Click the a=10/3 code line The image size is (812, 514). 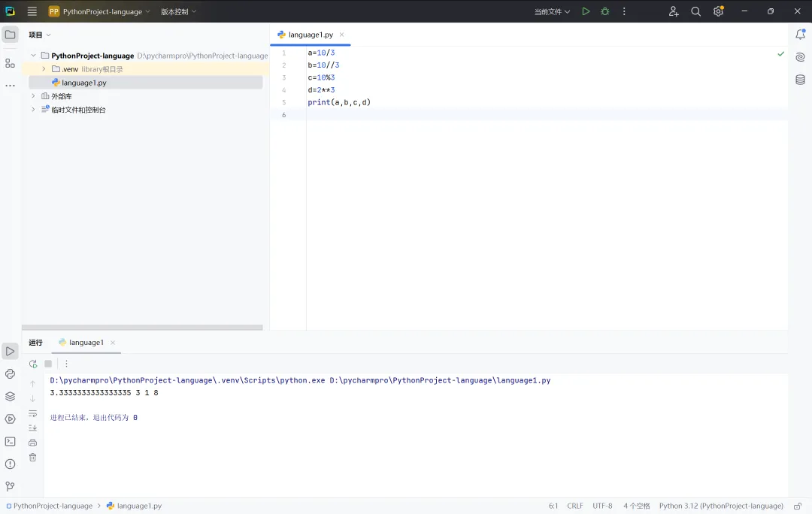pyautogui.click(x=321, y=53)
